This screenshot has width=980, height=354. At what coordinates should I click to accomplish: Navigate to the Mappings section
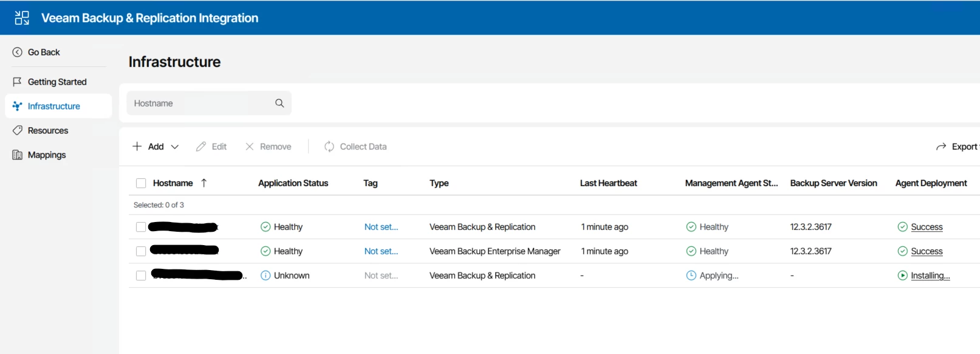point(47,155)
